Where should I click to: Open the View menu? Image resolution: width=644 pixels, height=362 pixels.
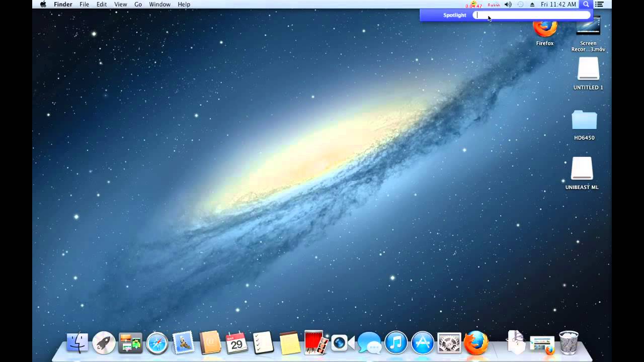tap(121, 5)
